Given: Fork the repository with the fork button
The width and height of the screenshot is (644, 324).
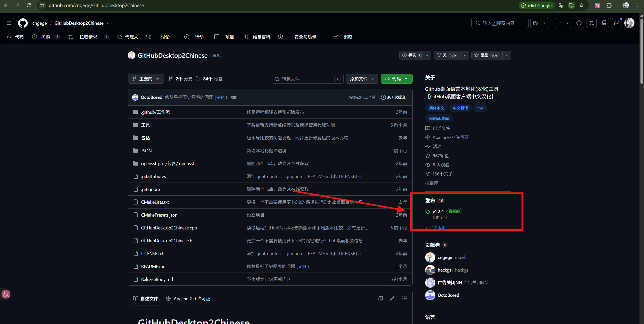Looking at the screenshot, I should coord(447,55).
